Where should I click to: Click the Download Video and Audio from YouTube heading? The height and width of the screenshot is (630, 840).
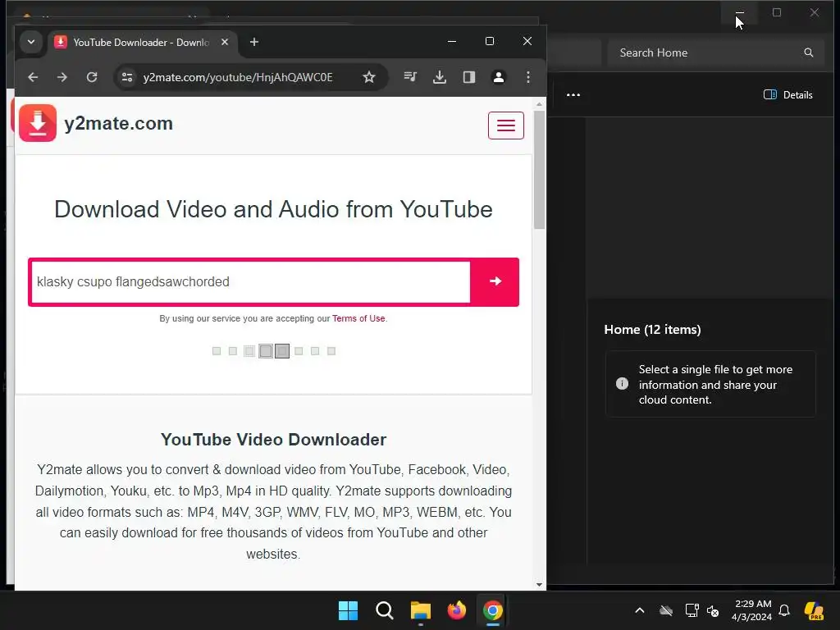273,209
